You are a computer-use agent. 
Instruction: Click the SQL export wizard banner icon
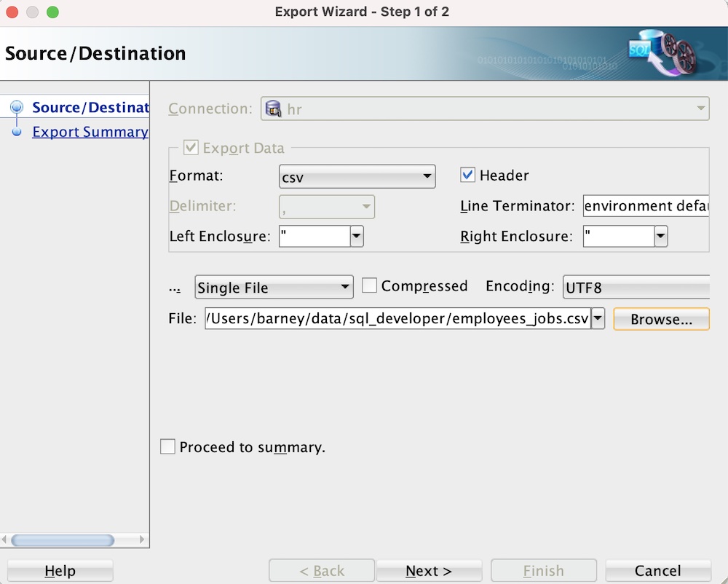pyautogui.click(x=662, y=52)
